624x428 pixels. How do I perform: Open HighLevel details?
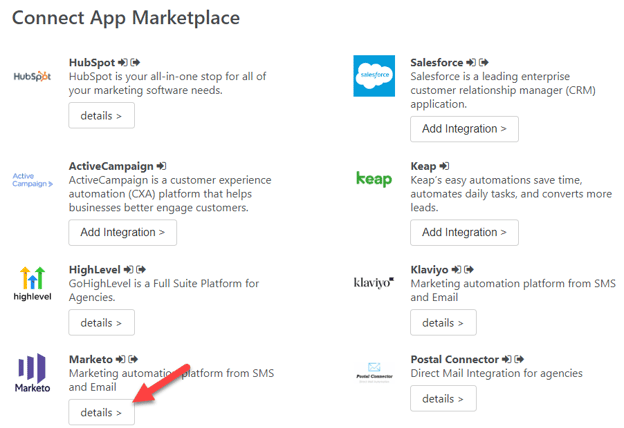point(101,322)
